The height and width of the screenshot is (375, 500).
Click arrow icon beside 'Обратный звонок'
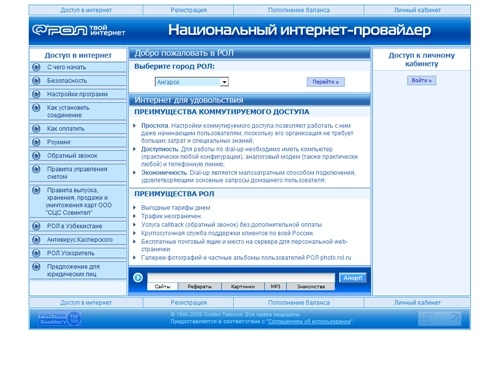click(x=36, y=156)
